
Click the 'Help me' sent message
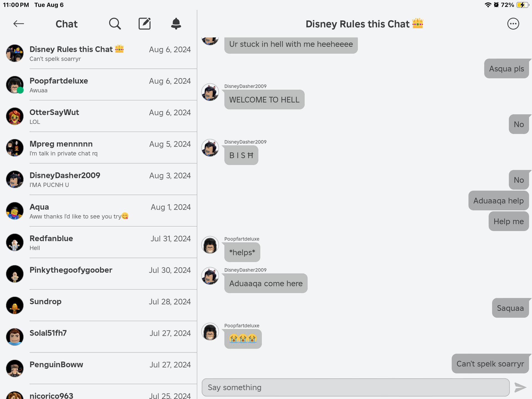click(x=509, y=221)
